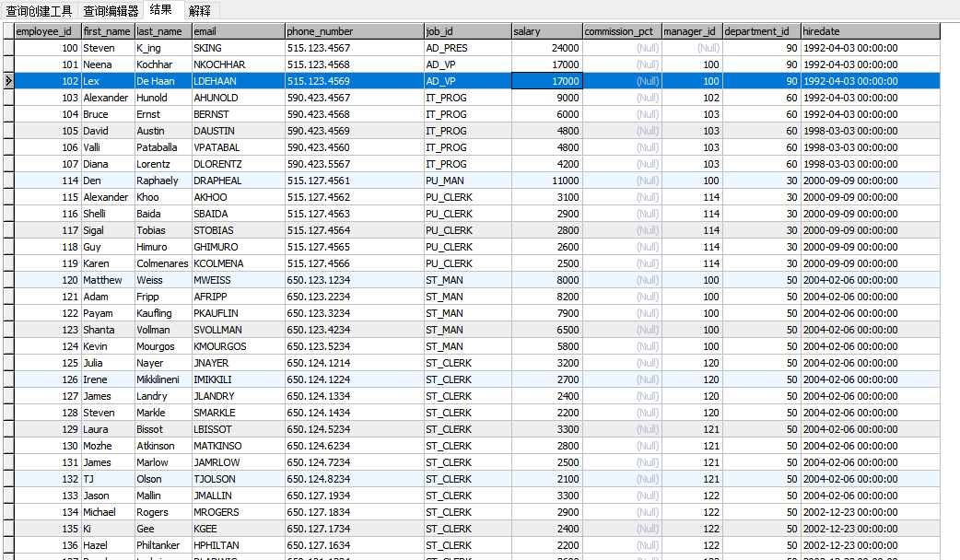Click the hiredate column header
This screenshot has width=960, height=560.
pyautogui.click(x=870, y=31)
